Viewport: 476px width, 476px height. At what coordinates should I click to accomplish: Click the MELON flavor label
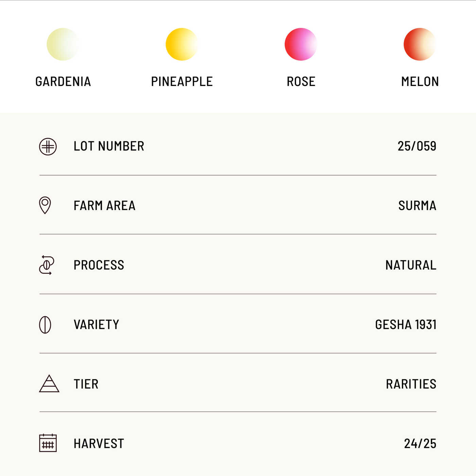pos(420,82)
